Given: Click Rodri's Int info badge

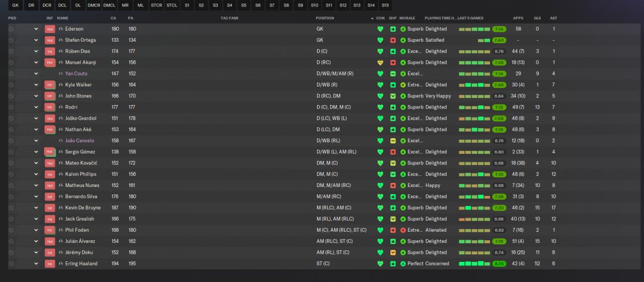Looking at the screenshot, I should pyautogui.click(x=50, y=107).
